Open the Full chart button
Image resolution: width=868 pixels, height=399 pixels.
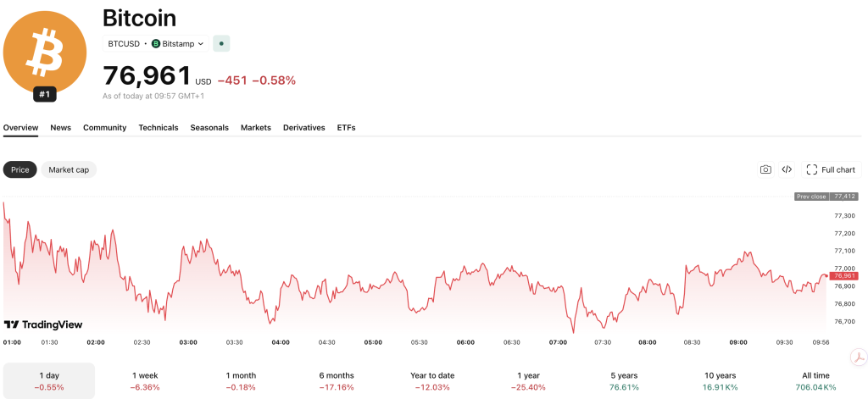[831, 170]
